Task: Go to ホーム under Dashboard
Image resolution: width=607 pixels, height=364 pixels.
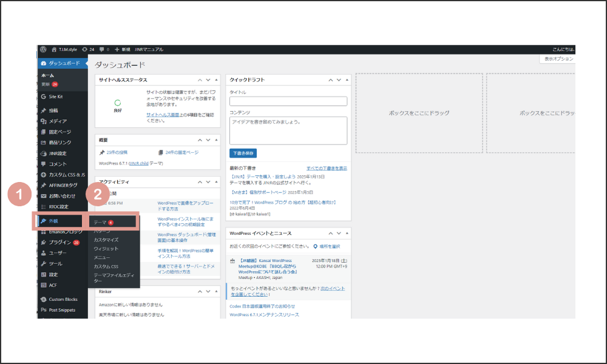Action: click(x=47, y=75)
